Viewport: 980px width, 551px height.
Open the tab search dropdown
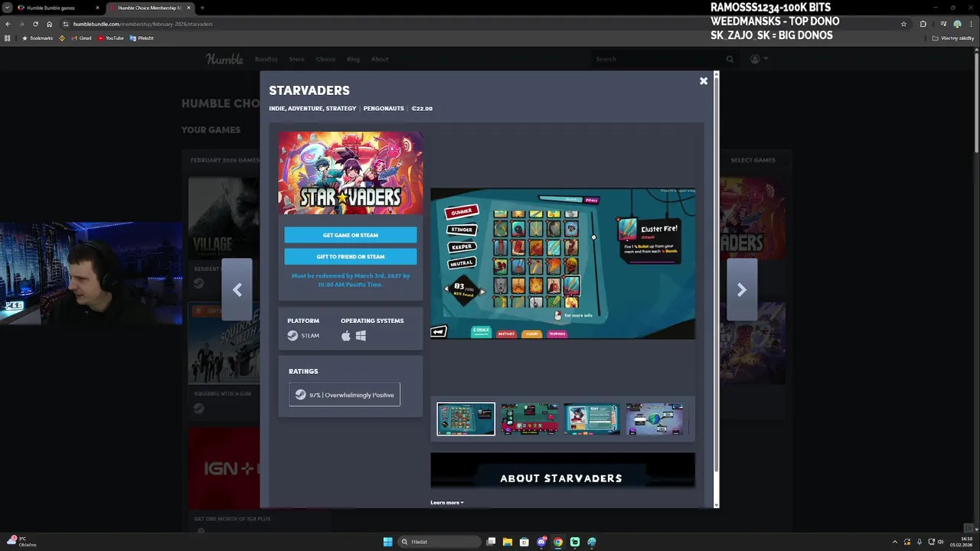[6, 8]
